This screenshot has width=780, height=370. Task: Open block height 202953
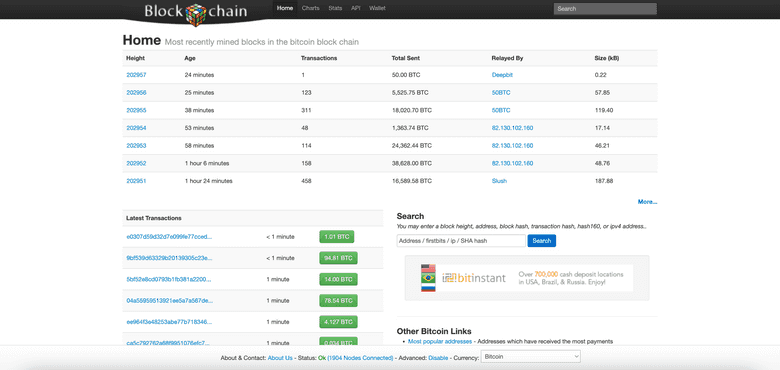[136, 146]
